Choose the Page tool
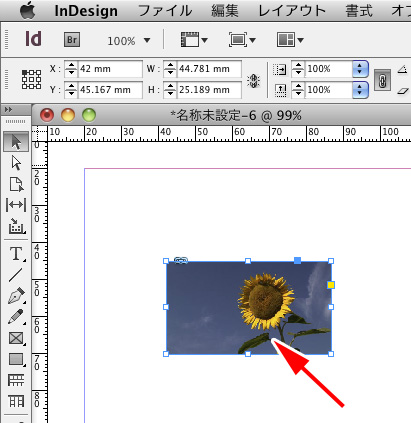The image size is (411, 423). click(16, 184)
